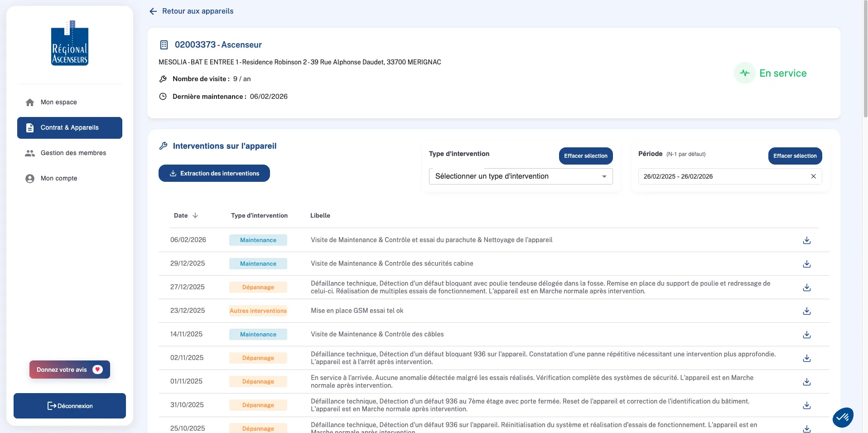
Task: Click Déconnexion to log out
Action: click(69, 406)
